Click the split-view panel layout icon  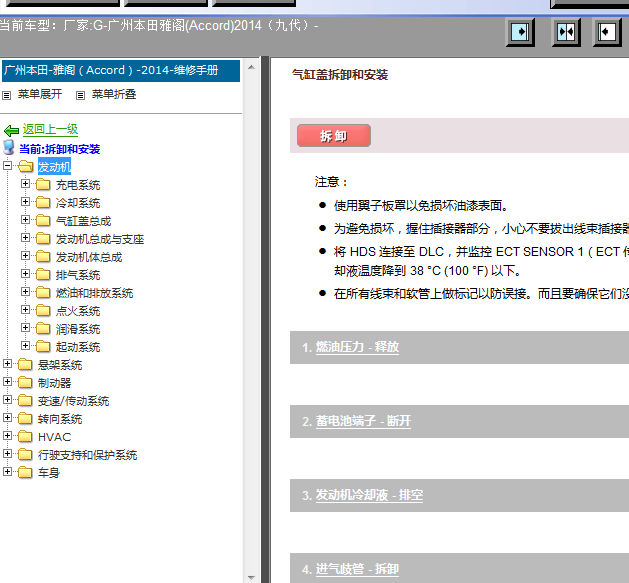tap(566, 32)
